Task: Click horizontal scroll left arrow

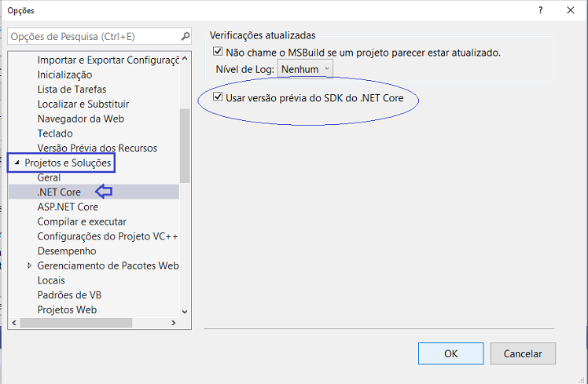Action: (x=14, y=323)
